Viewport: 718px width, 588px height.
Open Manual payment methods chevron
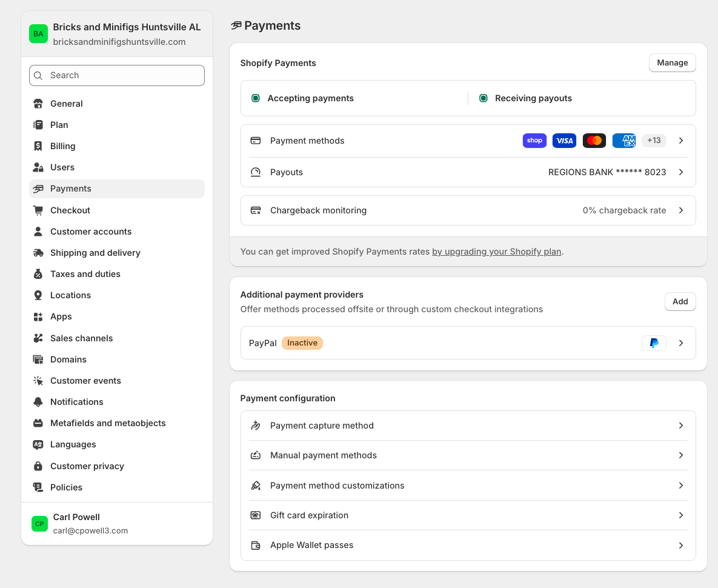(x=681, y=455)
